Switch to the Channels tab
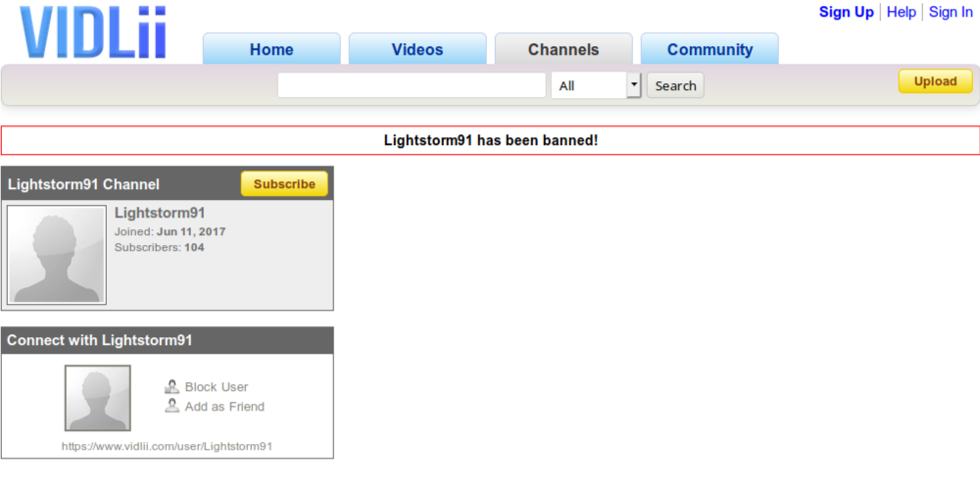980x490 pixels. coord(563,50)
